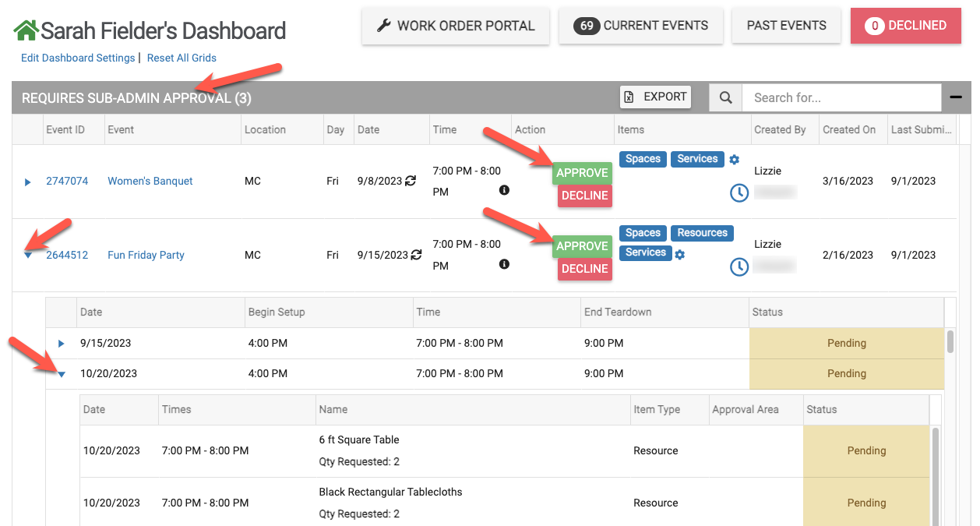Collapse the Fun Friday Party event row

point(28,255)
